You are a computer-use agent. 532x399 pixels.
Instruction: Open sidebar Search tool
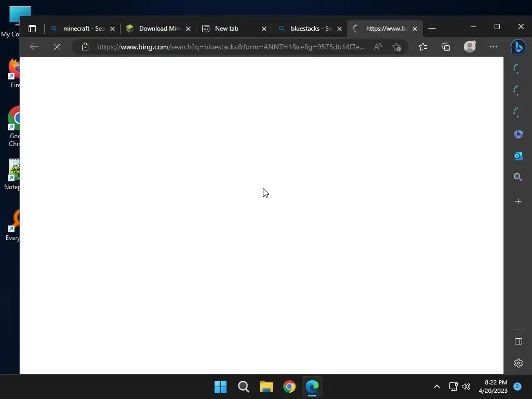click(x=518, y=177)
